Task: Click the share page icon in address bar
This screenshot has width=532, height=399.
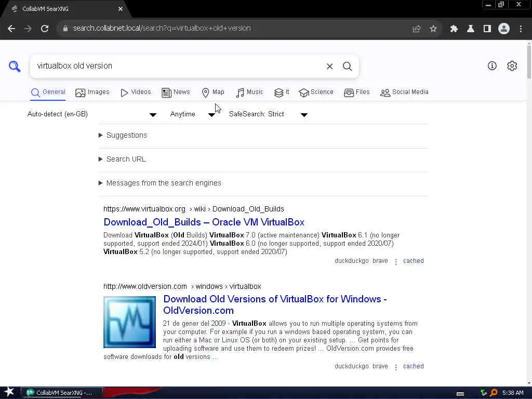Action: pos(416,29)
